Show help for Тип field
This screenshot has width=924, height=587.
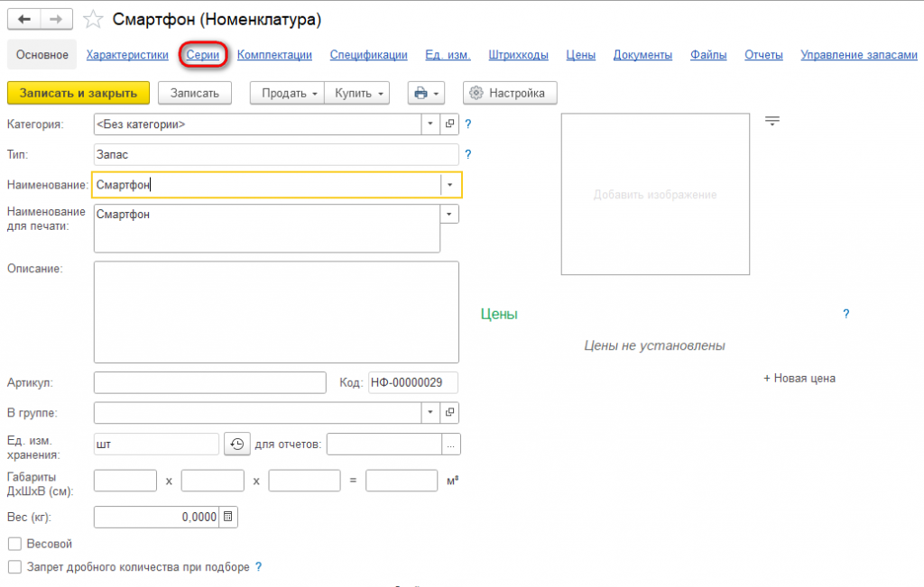click(x=468, y=154)
